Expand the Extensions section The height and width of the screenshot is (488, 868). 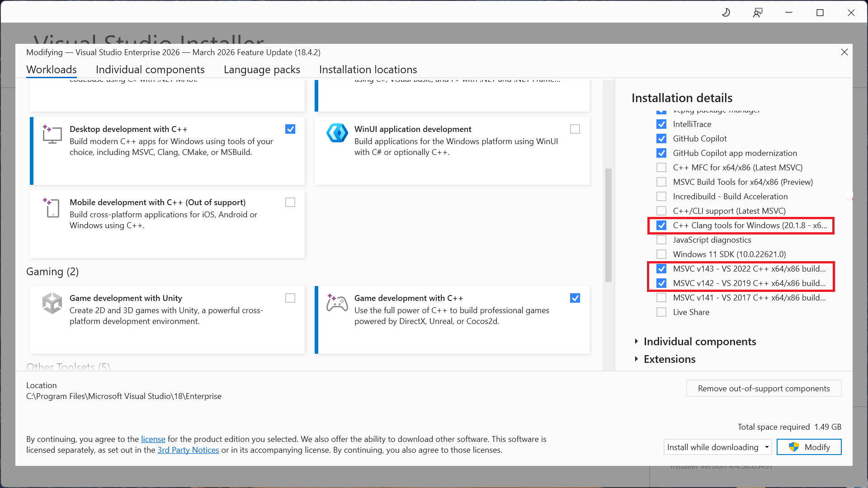click(x=636, y=359)
